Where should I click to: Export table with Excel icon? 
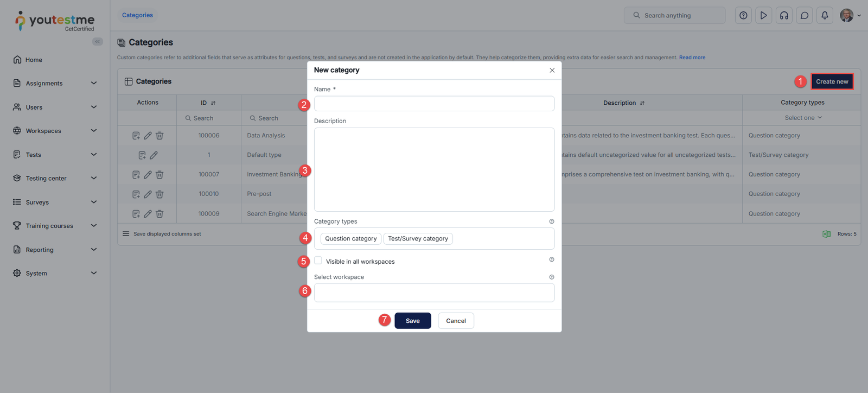(826, 234)
